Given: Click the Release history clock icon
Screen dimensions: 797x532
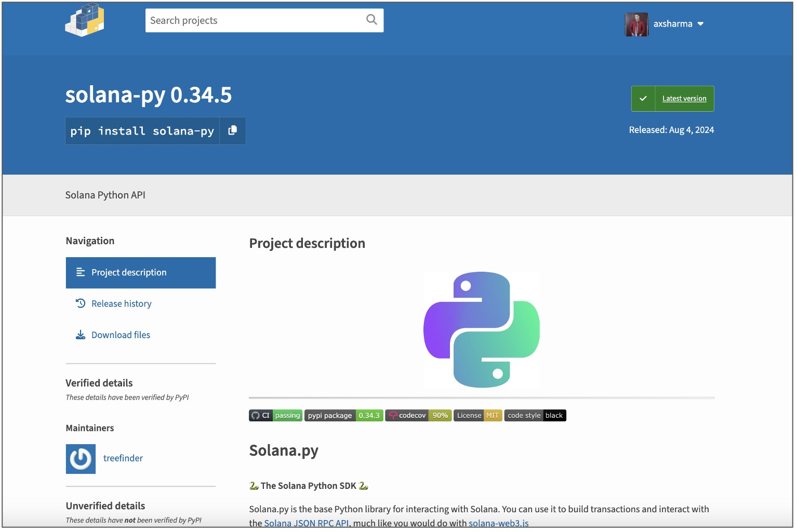Looking at the screenshot, I should (81, 303).
